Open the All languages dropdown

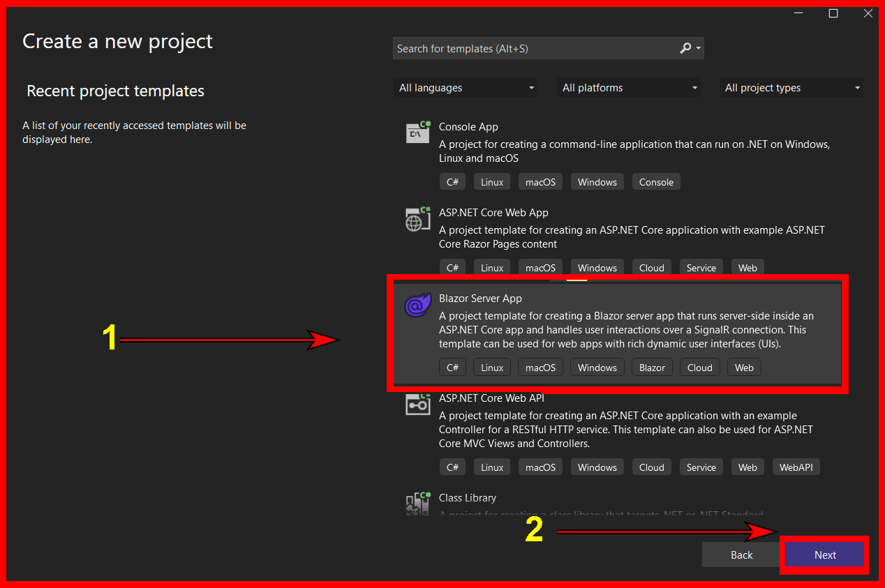466,87
